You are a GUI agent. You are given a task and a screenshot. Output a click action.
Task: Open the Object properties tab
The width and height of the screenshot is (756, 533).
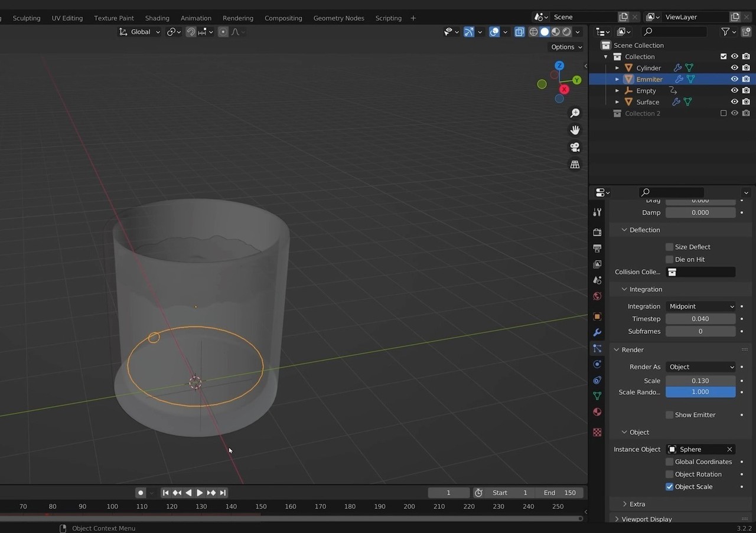(x=597, y=316)
